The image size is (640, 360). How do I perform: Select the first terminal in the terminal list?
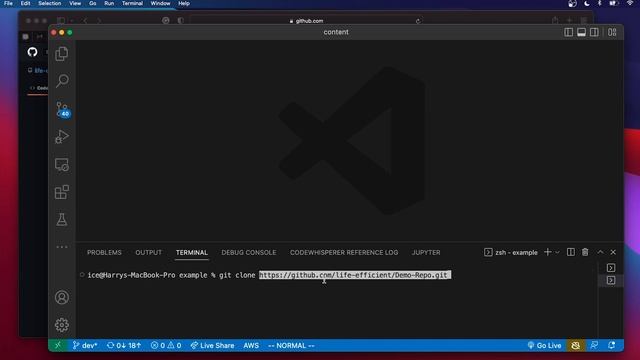pyautogui.click(x=611, y=268)
